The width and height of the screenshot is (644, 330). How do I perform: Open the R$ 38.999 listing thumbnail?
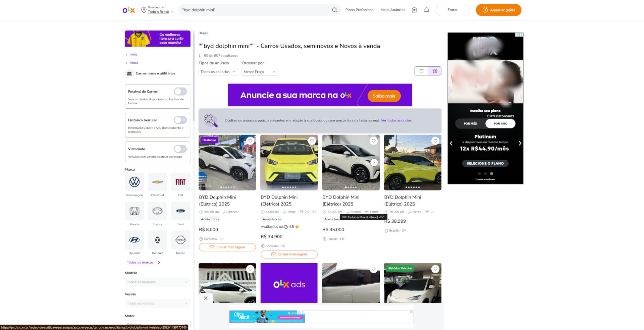coord(413,163)
